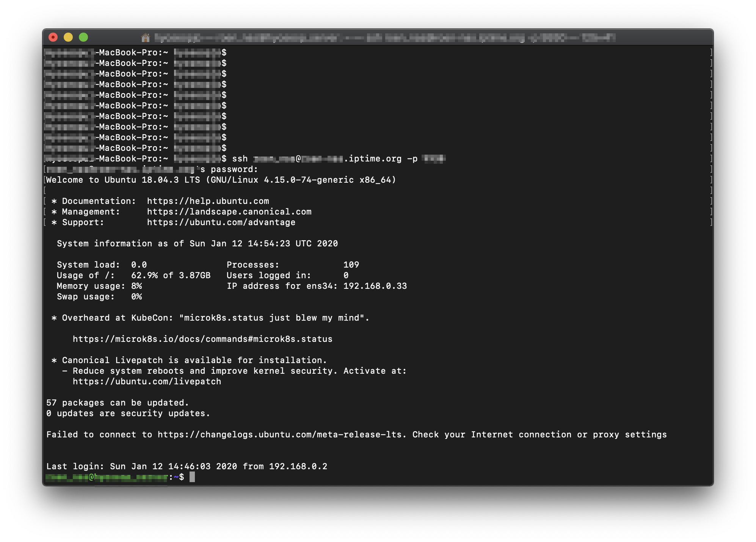Click the IP address 192.168.0.33 text
The width and height of the screenshot is (756, 542).
click(375, 286)
